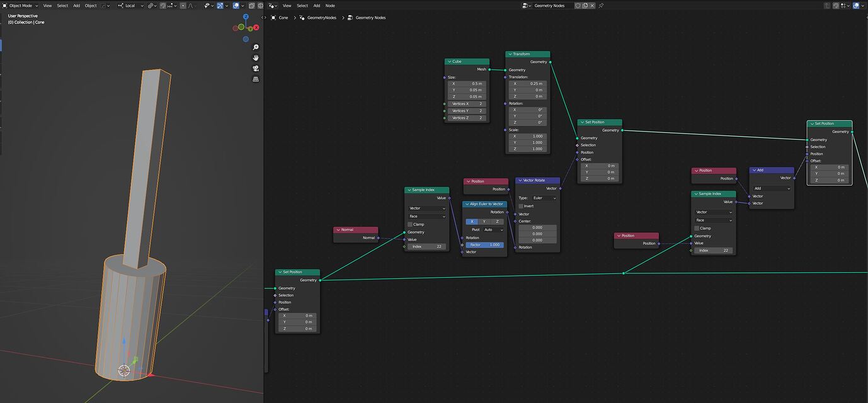
Task: Toggle X-ray mode icon
Action: [x=251, y=6]
